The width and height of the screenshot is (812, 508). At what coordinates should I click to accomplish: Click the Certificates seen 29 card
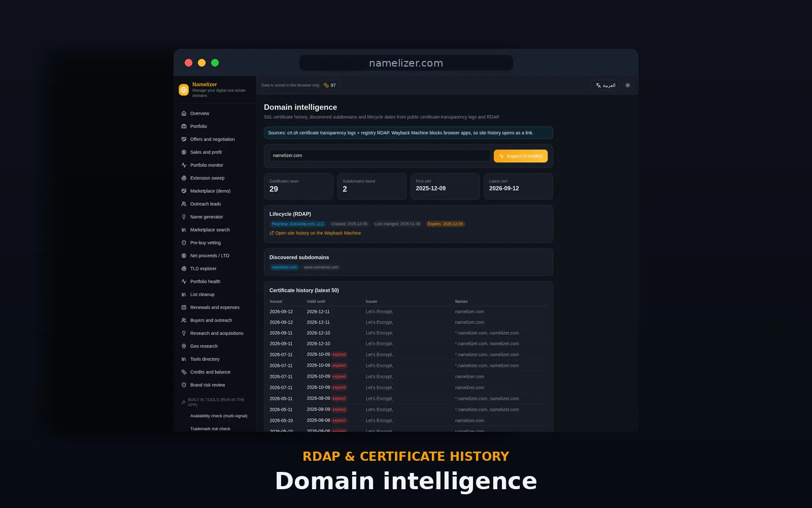pos(298,186)
